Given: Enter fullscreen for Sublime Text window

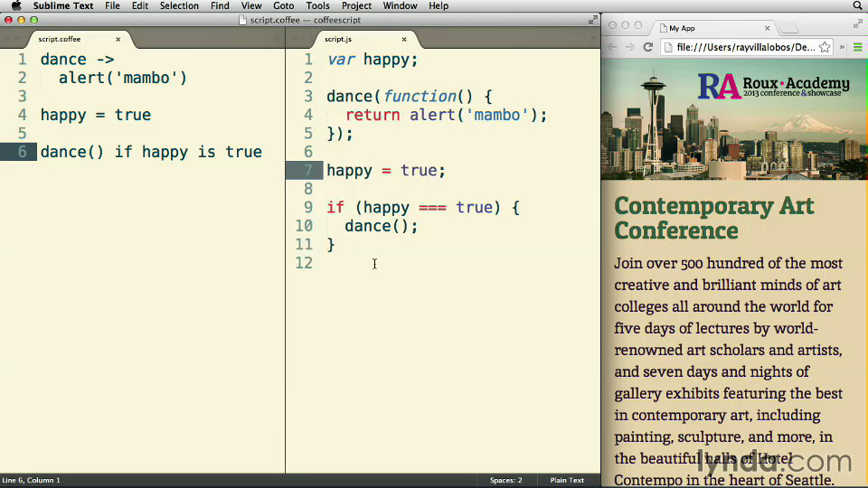Looking at the screenshot, I should [x=593, y=19].
